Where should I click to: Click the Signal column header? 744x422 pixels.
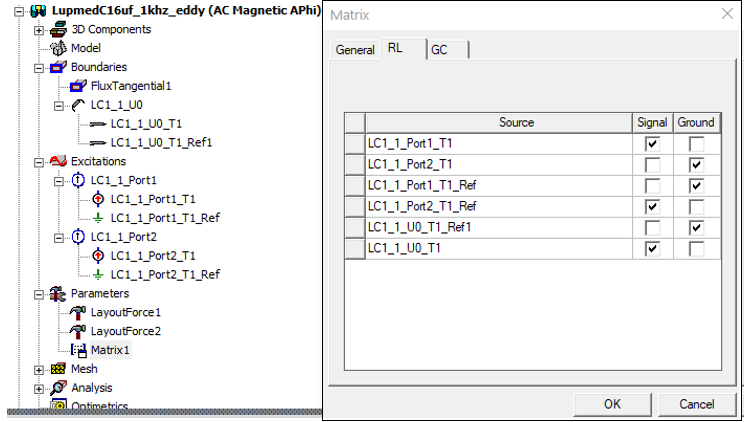point(652,122)
